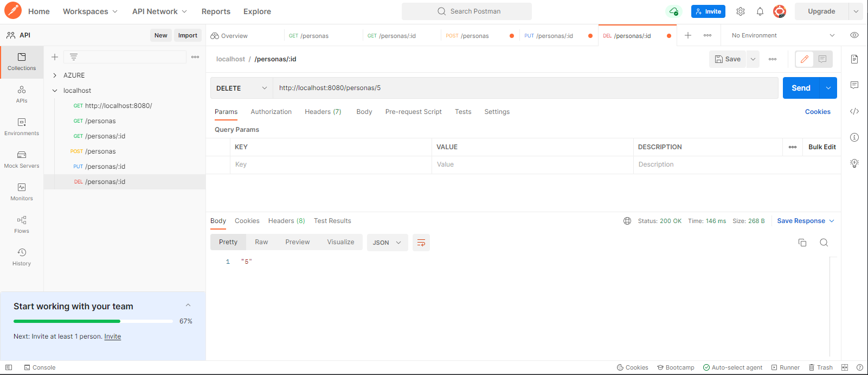Click Bulk Edit for query params

[822, 147]
